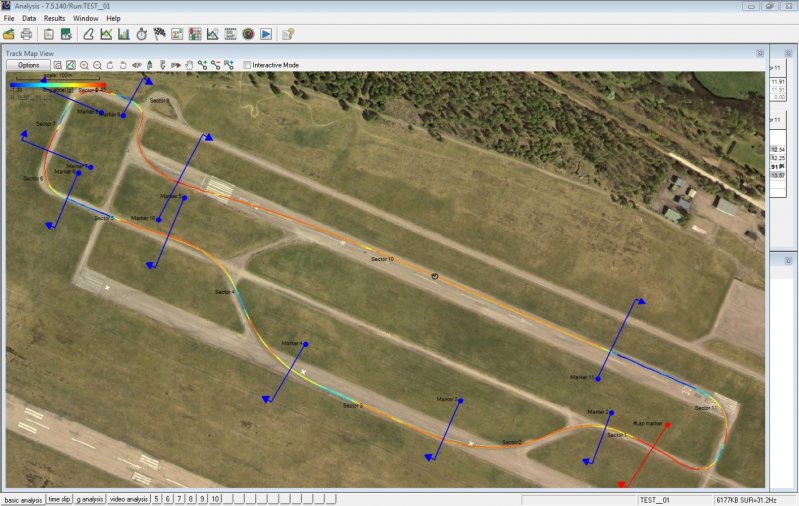Click the Options button in Track Map View
The height and width of the screenshot is (506, 799).
point(29,65)
